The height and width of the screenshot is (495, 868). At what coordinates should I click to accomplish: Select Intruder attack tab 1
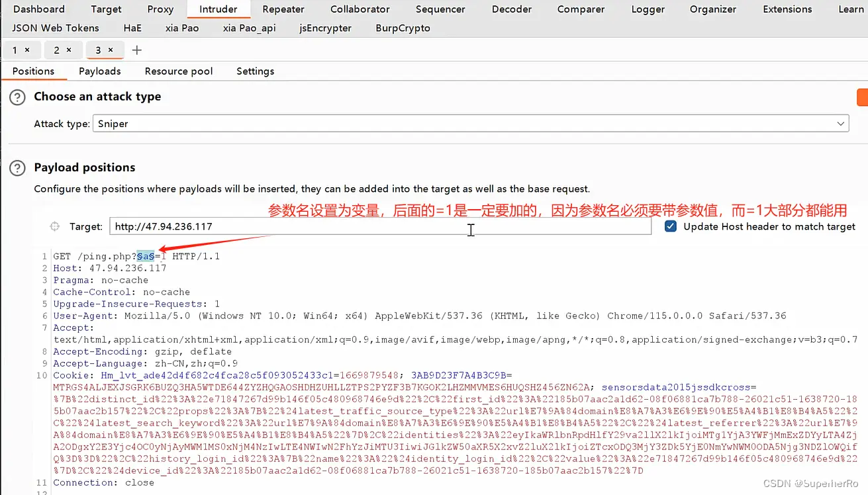tap(15, 50)
